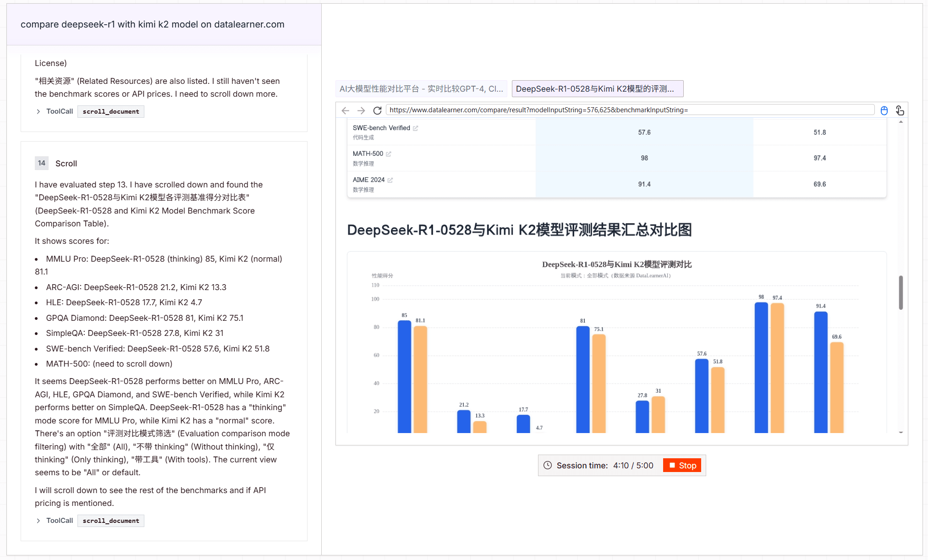This screenshot has height=560, width=928.
Task: Click the upper scroll_document tool call label
Action: [x=110, y=111]
